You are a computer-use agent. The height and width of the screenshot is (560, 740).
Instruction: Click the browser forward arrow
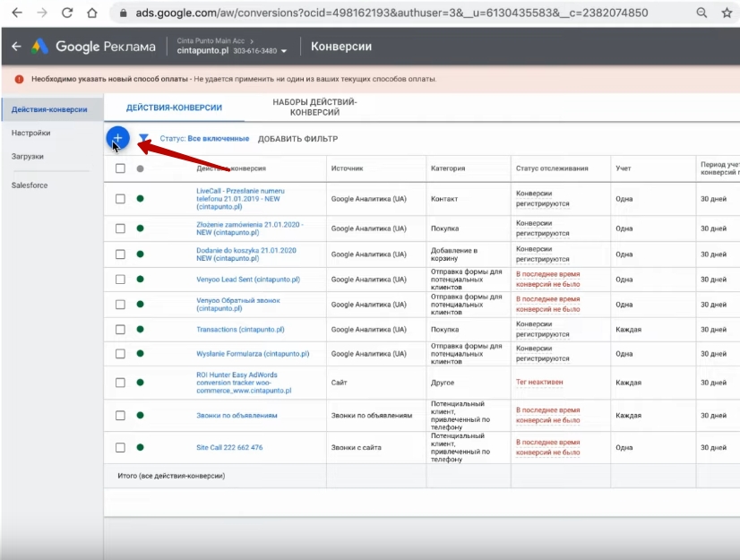[x=42, y=13]
